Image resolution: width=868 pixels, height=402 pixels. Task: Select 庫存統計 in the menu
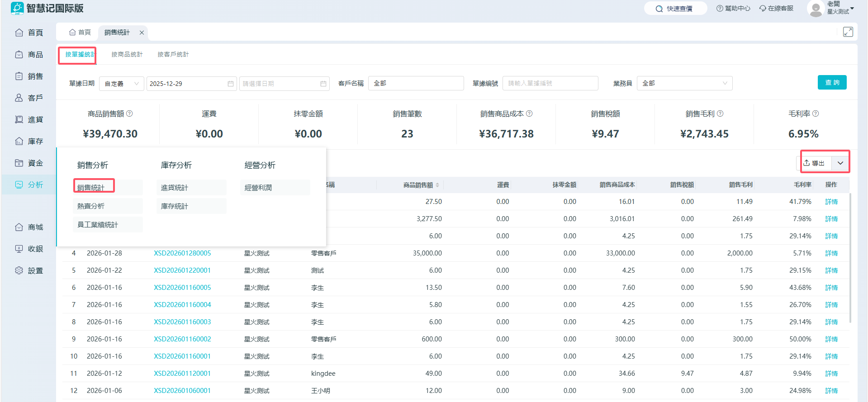175,206
